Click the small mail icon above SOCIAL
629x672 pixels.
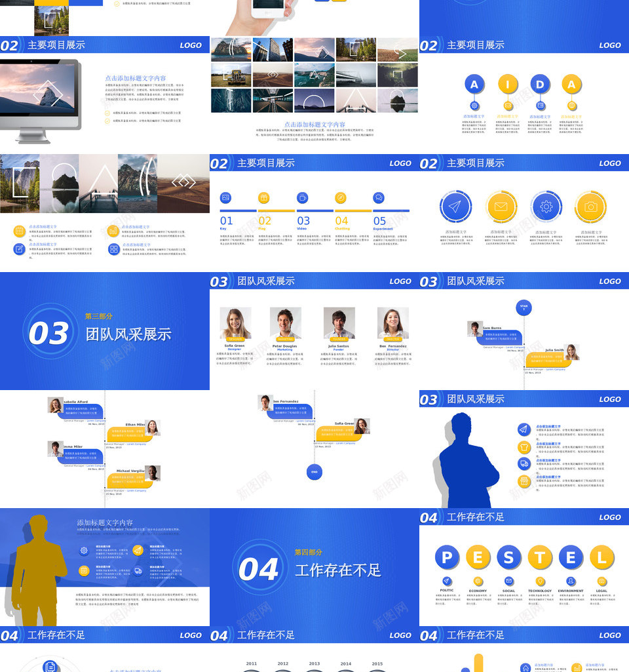click(508, 581)
